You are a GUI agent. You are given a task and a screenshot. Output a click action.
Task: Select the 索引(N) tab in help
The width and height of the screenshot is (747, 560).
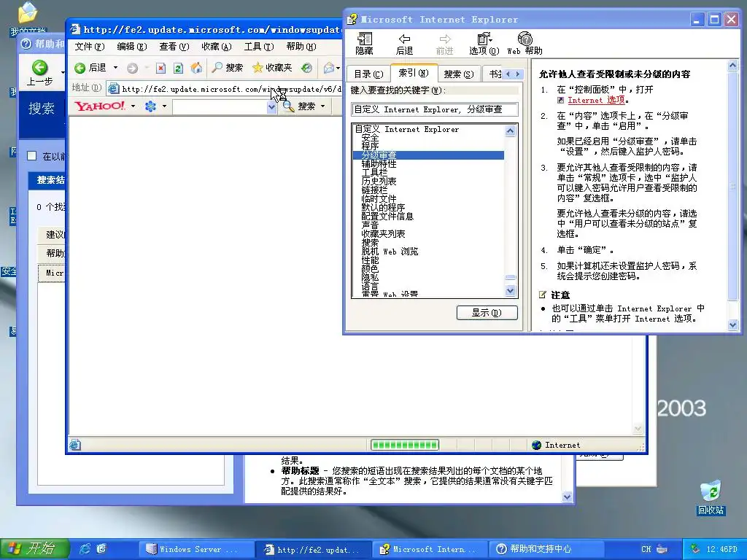tap(414, 73)
